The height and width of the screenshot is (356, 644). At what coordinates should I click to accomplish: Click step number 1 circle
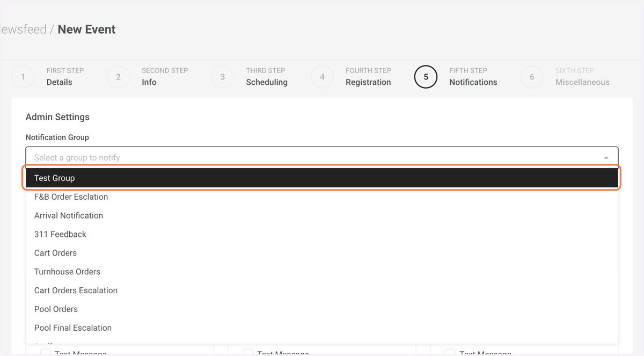[23, 77]
